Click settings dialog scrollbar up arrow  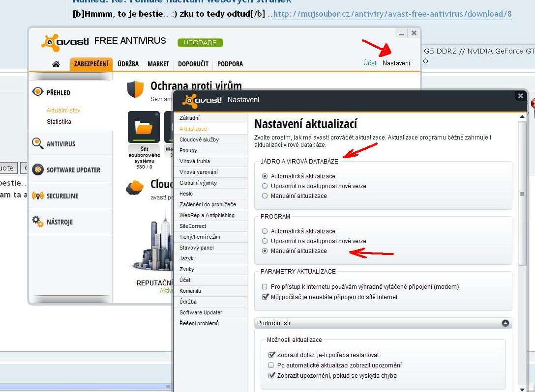click(x=522, y=116)
